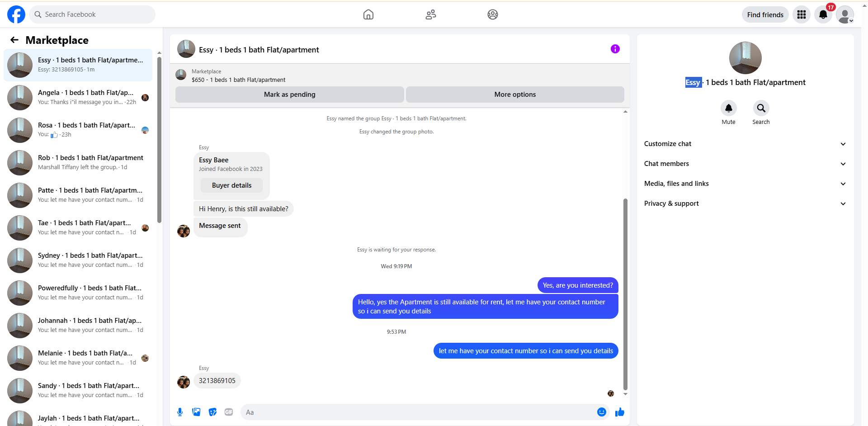Click the 'Yes, are you interested?' message
This screenshot has height=426, width=868.
(x=578, y=285)
